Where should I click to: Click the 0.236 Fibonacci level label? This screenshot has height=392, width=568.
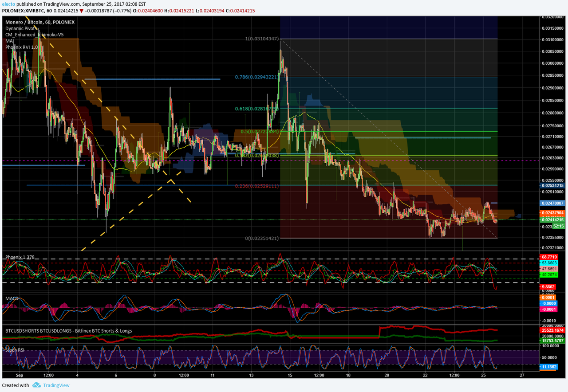coord(256,186)
